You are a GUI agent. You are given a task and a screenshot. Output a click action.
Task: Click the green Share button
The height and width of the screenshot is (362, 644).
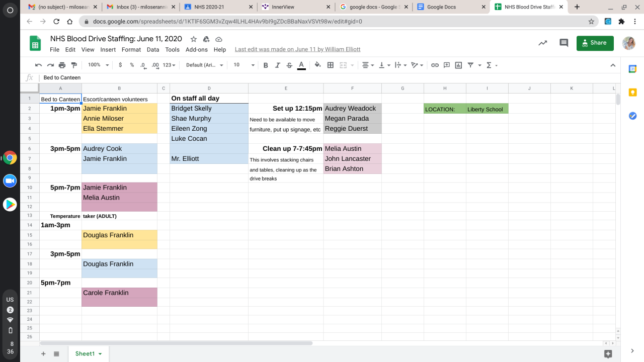click(x=595, y=43)
